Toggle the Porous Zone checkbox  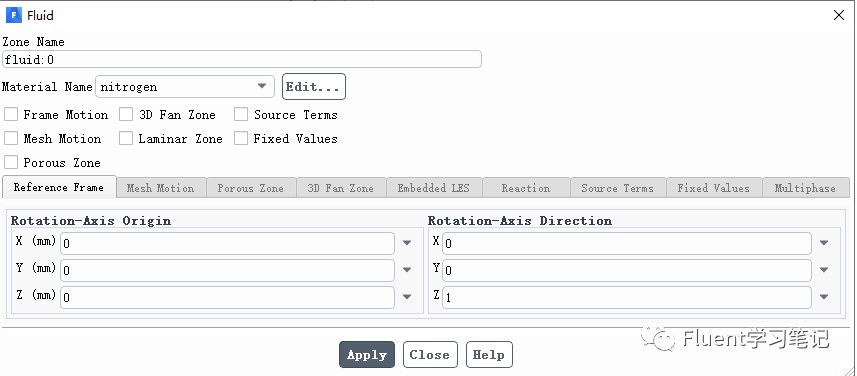click(11, 162)
